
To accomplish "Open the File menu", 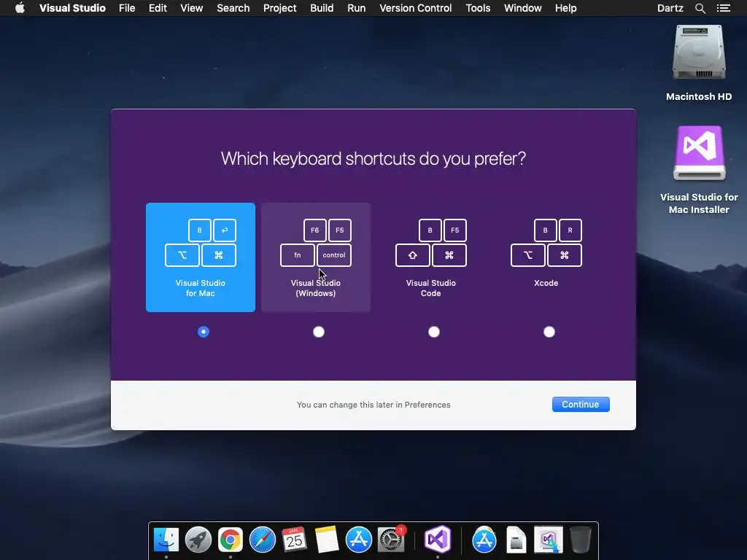I will coord(127,8).
